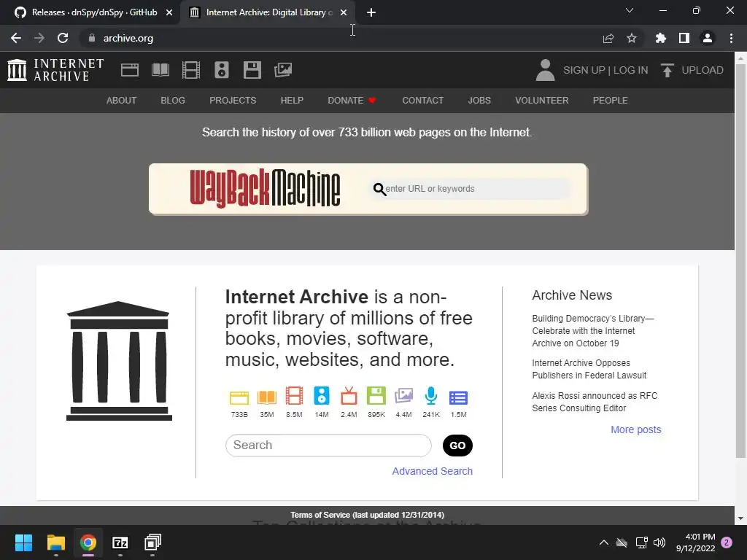This screenshot has height=560, width=747.
Task: Go back to previous page
Action: (x=16, y=38)
